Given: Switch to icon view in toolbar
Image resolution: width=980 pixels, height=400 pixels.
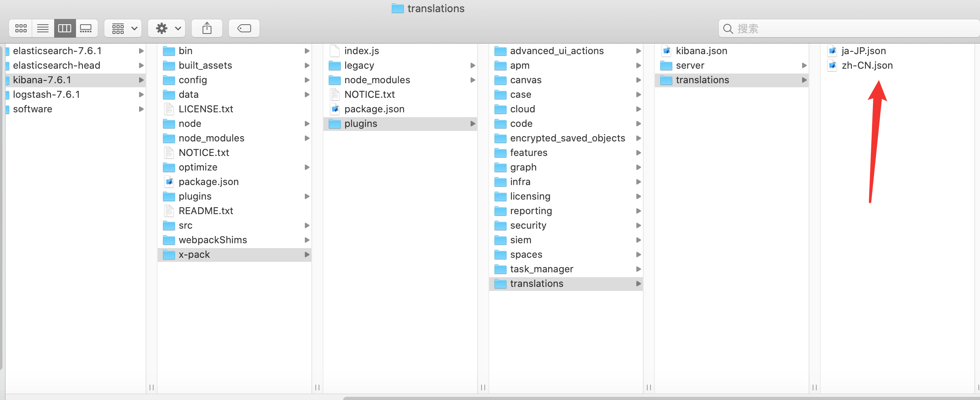Looking at the screenshot, I should pos(21,28).
